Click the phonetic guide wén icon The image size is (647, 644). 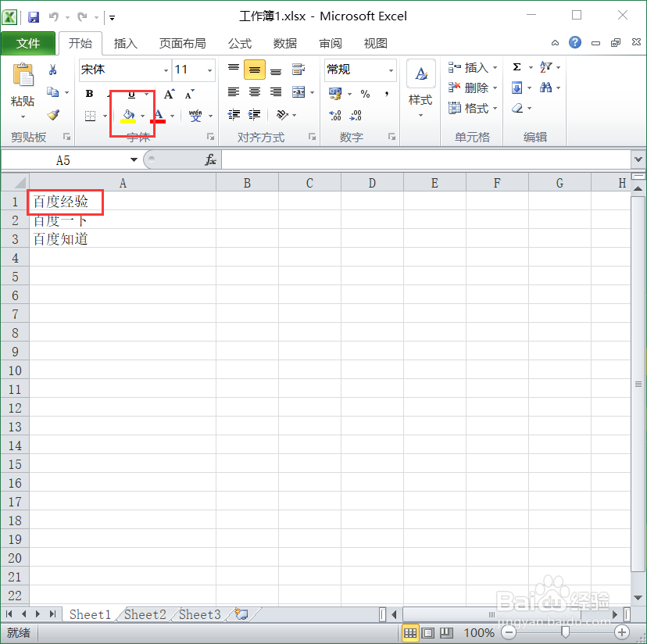pyautogui.click(x=195, y=116)
